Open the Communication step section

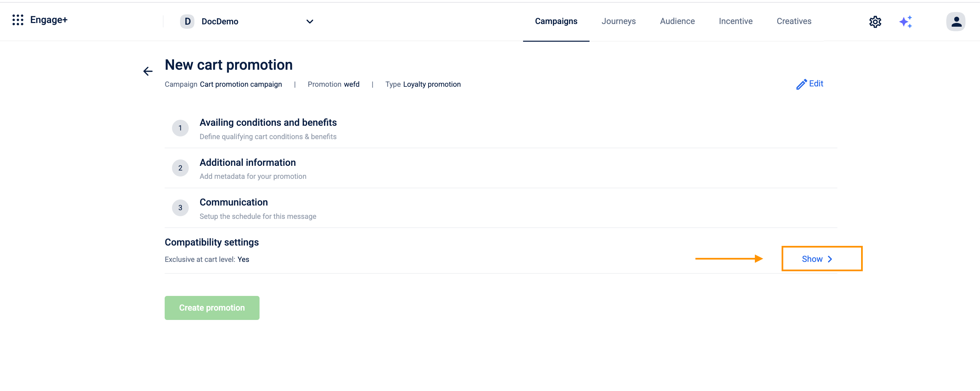pos(233,203)
